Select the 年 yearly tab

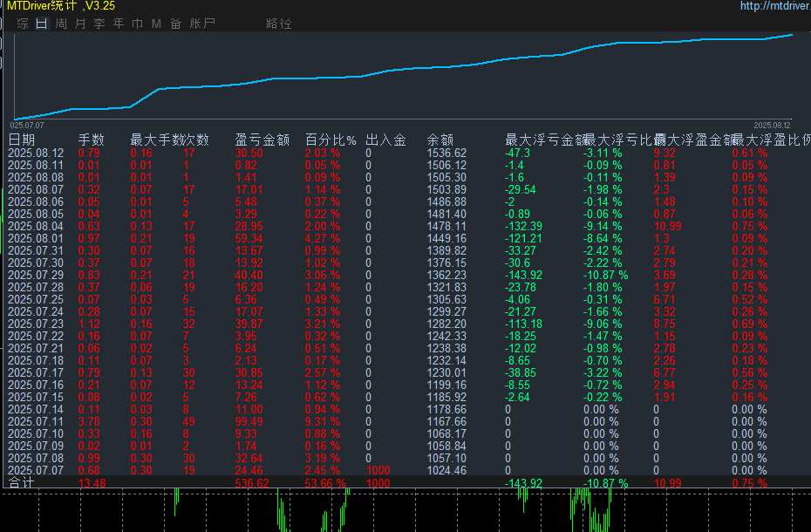(x=119, y=24)
